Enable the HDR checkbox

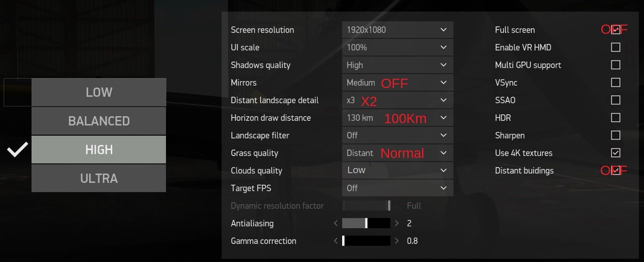pos(615,118)
